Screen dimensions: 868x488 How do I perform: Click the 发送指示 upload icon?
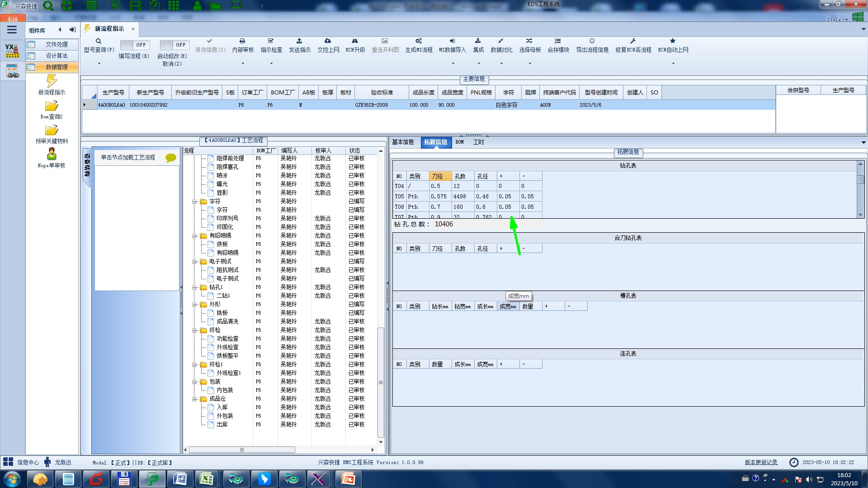click(x=299, y=41)
